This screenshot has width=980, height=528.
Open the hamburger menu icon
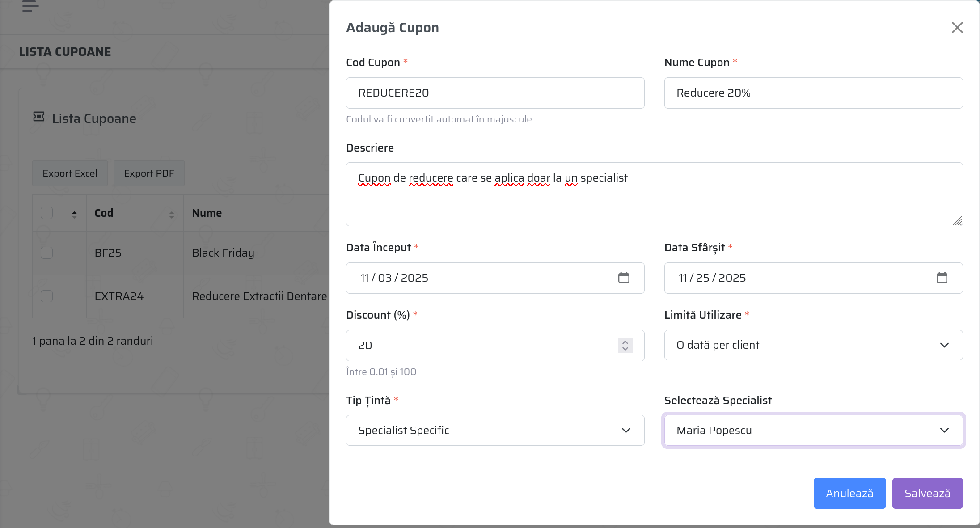(x=30, y=6)
